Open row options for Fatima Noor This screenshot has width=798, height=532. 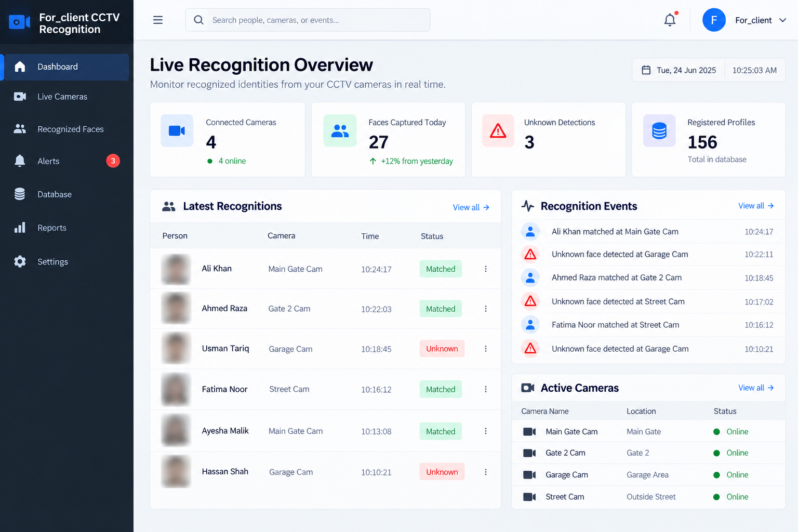point(486,389)
